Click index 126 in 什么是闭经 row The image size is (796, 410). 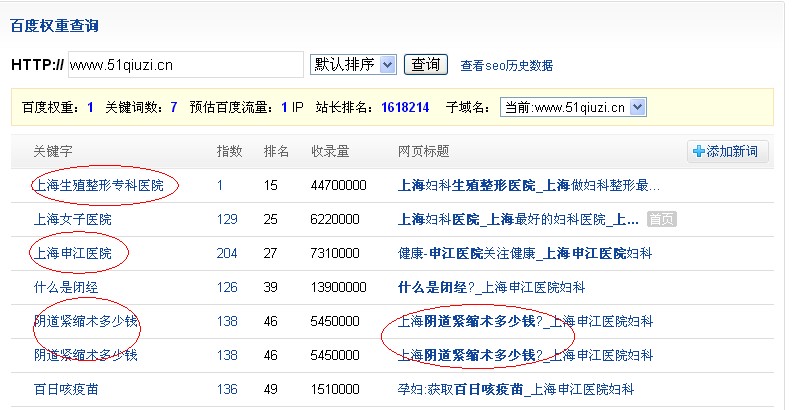pos(227,287)
